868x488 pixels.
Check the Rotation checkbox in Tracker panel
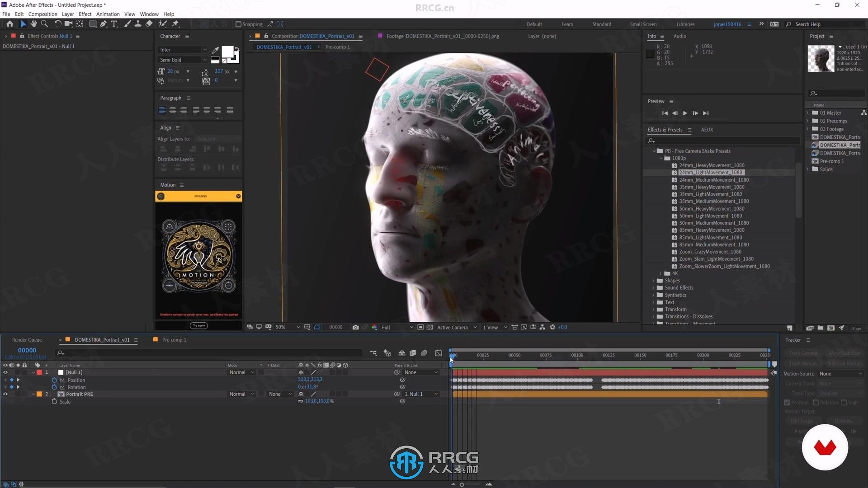point(816,403)
